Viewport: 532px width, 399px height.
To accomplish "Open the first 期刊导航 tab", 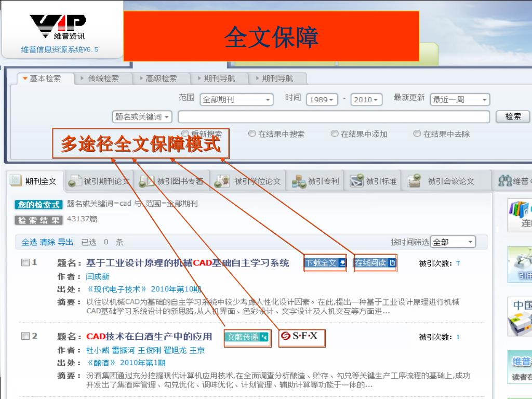I will [219, 78].
